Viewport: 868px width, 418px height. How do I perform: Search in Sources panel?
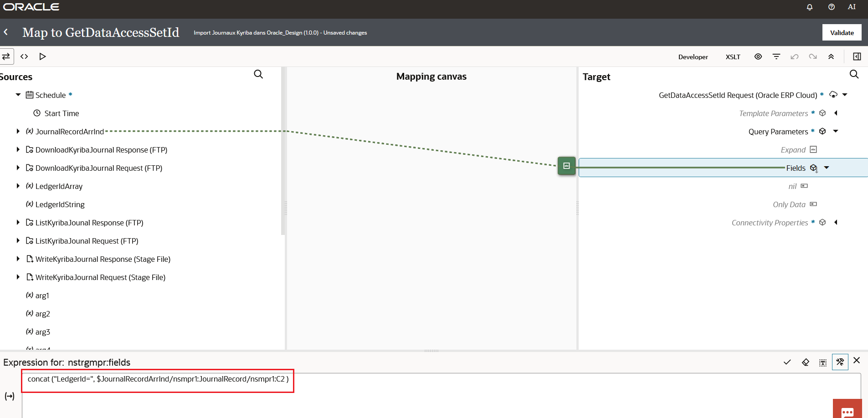258,74
